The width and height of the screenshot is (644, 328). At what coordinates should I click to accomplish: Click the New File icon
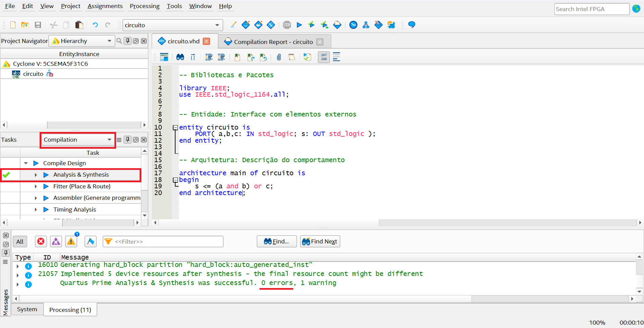tap(13, 25)
